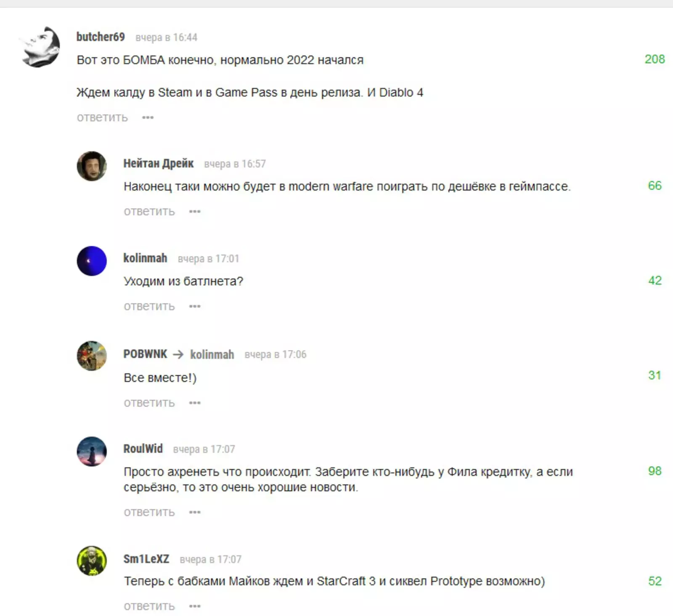Click Sm1LeXZ's green avatar
673x616 pixels.
[x=92, y=561]
